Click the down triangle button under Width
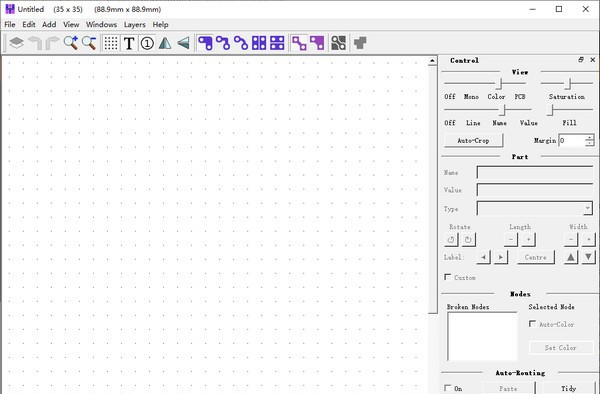The height and width of the screenshot is (394, 600). click(x=589, y=257)
